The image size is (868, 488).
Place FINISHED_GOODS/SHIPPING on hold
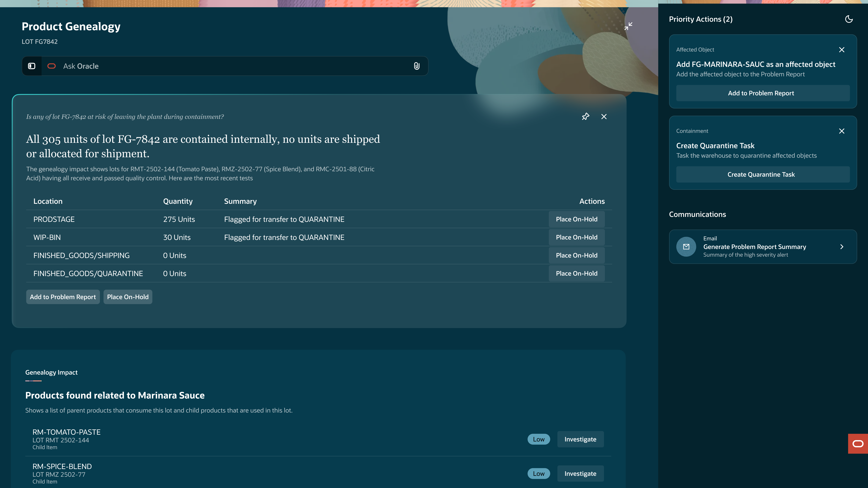pyautogui.click(x=577, y=255)
